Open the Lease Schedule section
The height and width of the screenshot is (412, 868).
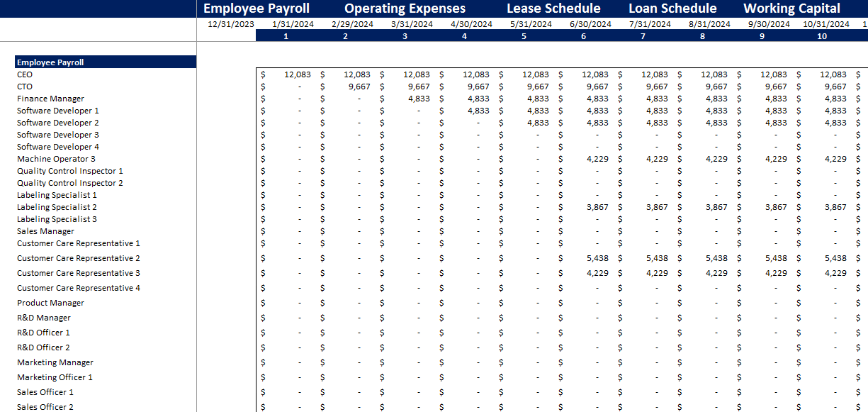point(553,8)
